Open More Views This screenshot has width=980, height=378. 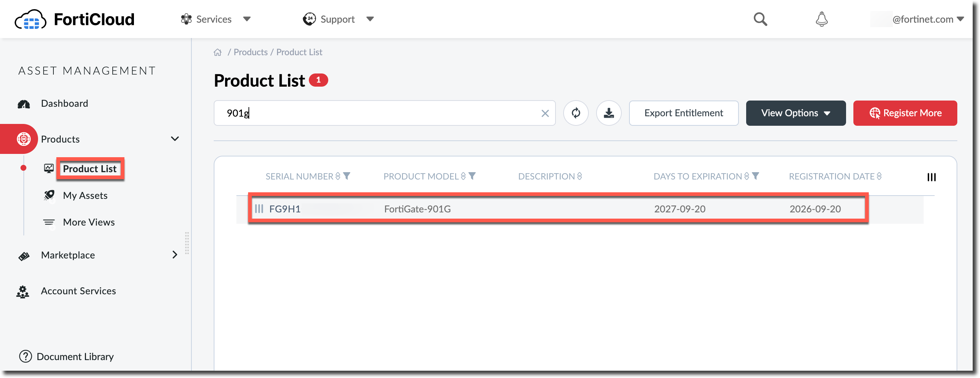pyautogui.click(x=89, y=223)
